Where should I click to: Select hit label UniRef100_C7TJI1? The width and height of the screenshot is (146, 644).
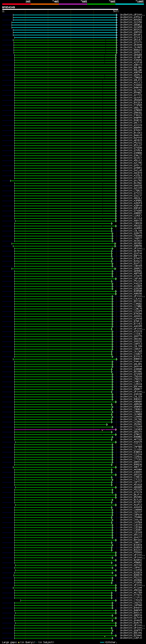pyautogui.click(x=131, y=445)
